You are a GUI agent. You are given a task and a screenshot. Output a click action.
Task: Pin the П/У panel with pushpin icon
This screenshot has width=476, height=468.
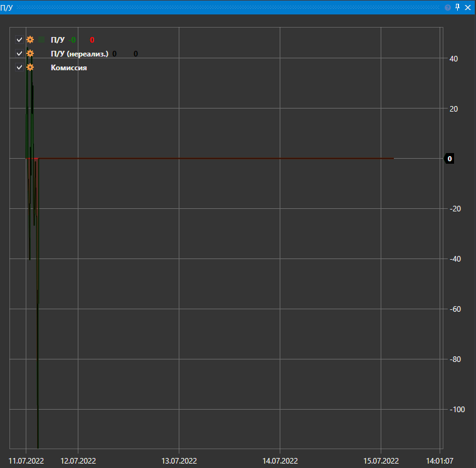point(457,8)
